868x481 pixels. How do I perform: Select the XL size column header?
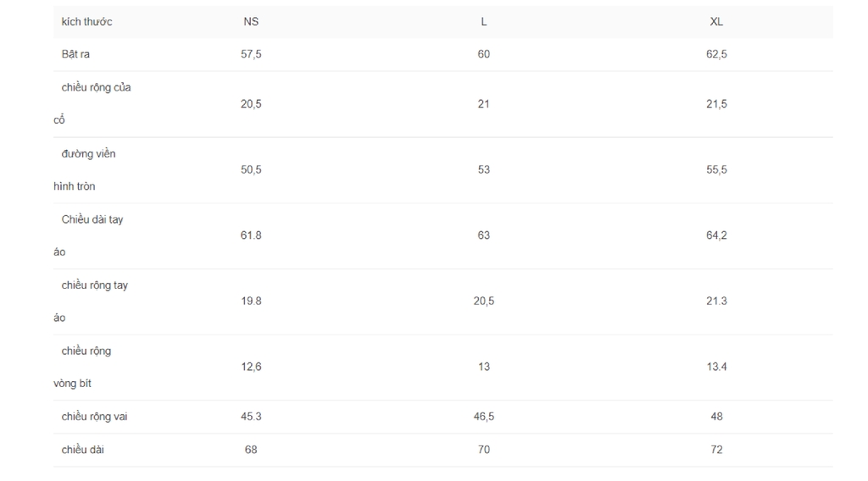(716, 21)
